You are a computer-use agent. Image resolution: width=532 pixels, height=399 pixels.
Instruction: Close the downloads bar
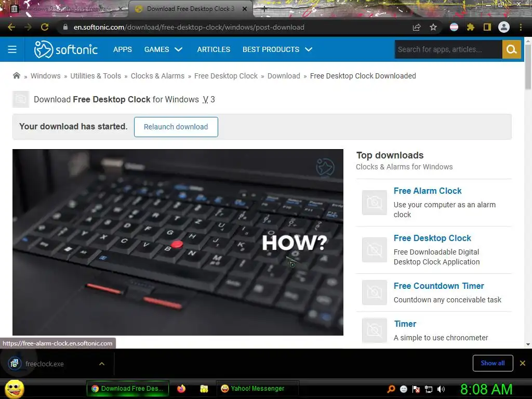coord(523,363)
